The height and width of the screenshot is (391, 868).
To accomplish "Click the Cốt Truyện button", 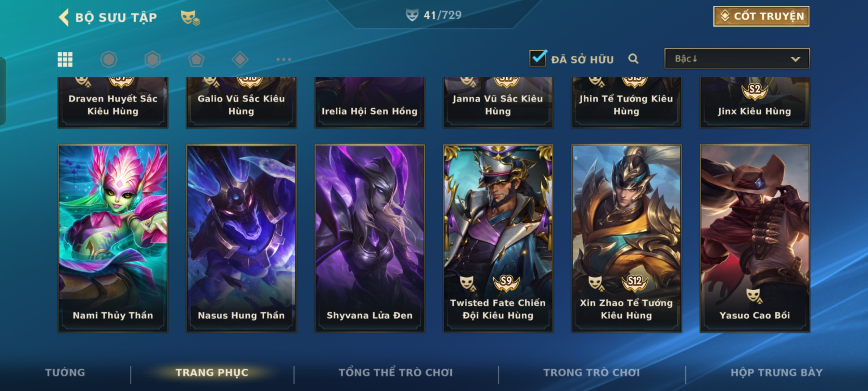I will point(761,16).
